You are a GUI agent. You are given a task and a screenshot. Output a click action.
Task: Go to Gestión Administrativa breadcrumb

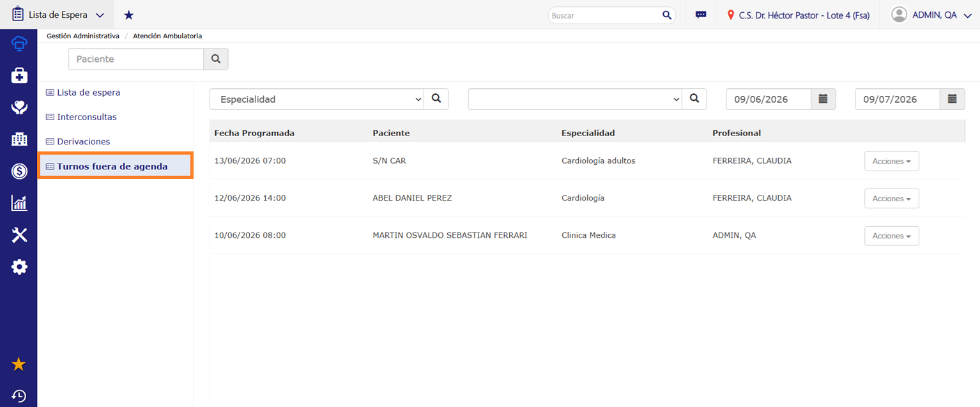83,36
